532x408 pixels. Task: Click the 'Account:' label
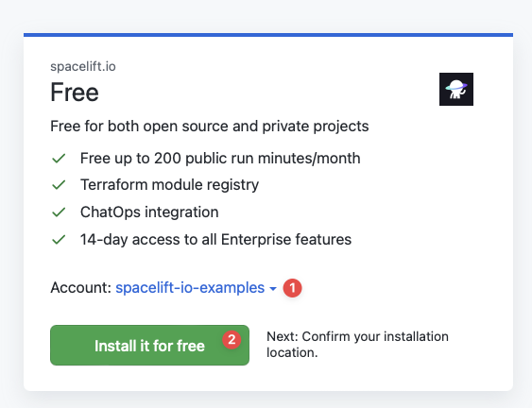(80, 288)
